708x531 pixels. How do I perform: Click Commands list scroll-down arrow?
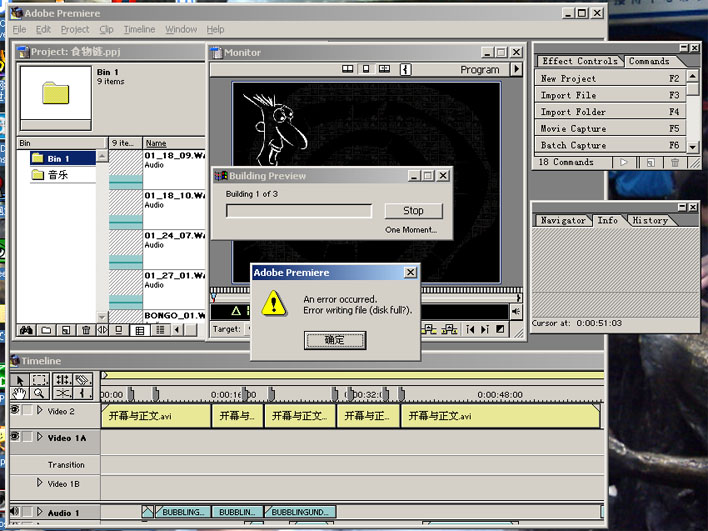click(x=693, y=147)
